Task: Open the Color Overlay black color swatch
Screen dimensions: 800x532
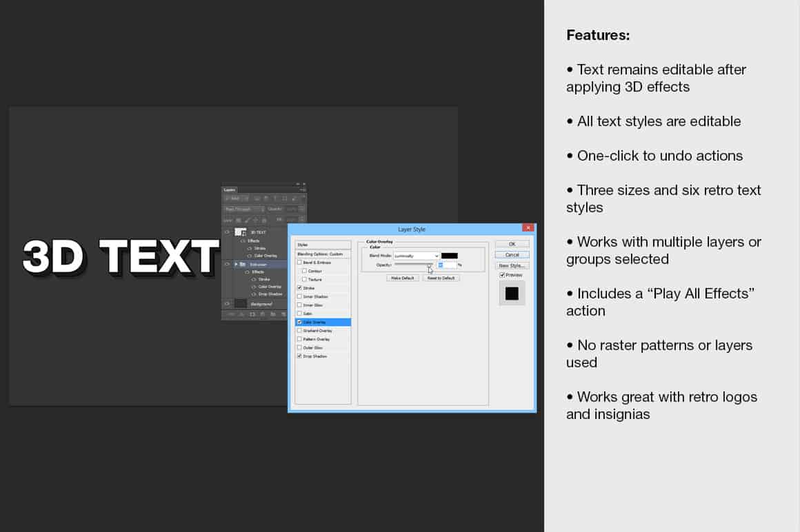Action: (450, 256)
